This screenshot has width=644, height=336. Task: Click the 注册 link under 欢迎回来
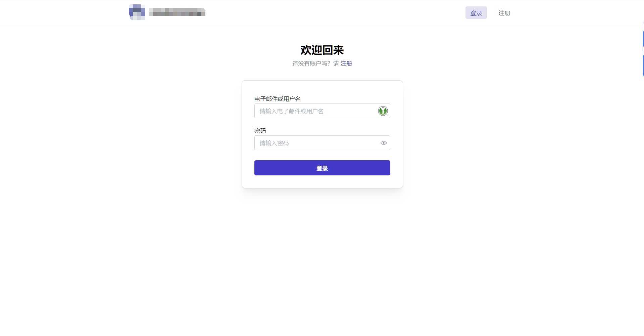pyautogui.click(x=346, y=64)
